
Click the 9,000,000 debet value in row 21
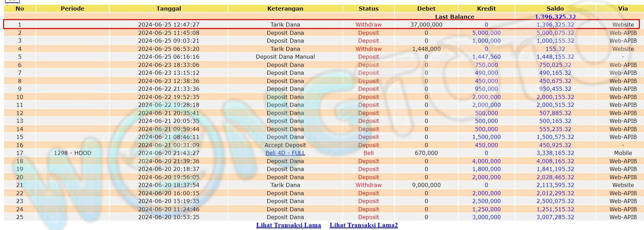click(x=426, y=185)
